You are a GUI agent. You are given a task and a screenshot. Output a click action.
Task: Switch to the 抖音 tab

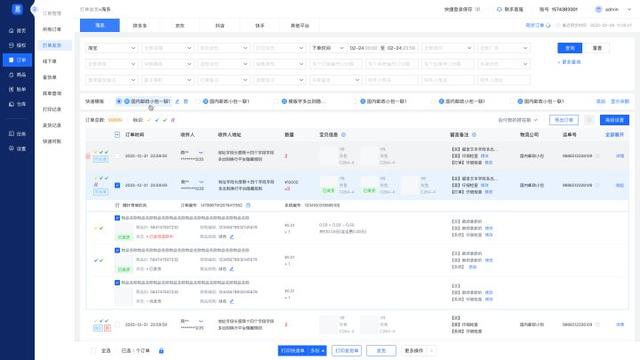220,25
